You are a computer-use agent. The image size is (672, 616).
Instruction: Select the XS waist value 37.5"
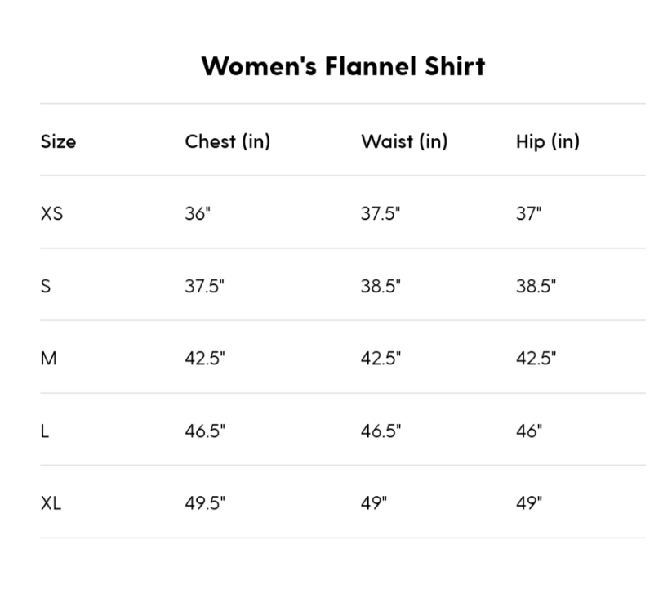381,214
